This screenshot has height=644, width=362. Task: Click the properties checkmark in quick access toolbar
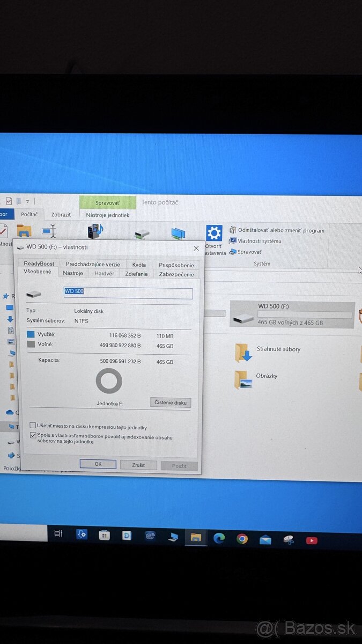click(9, 201)
